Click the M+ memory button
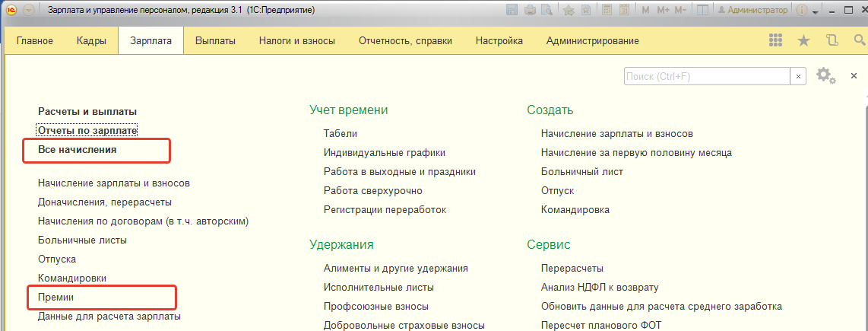The width and height of the screenshot is (868, 331). point(662,11)
